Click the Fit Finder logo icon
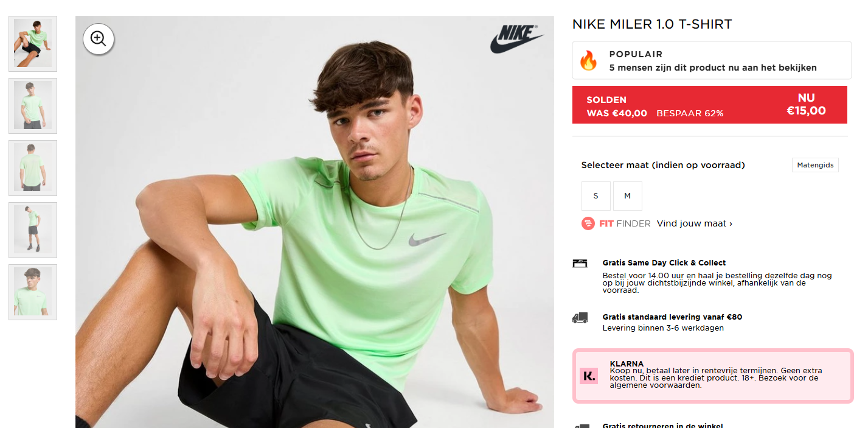The height and width of the screenshot is (428, 868). tap(588, 223)
